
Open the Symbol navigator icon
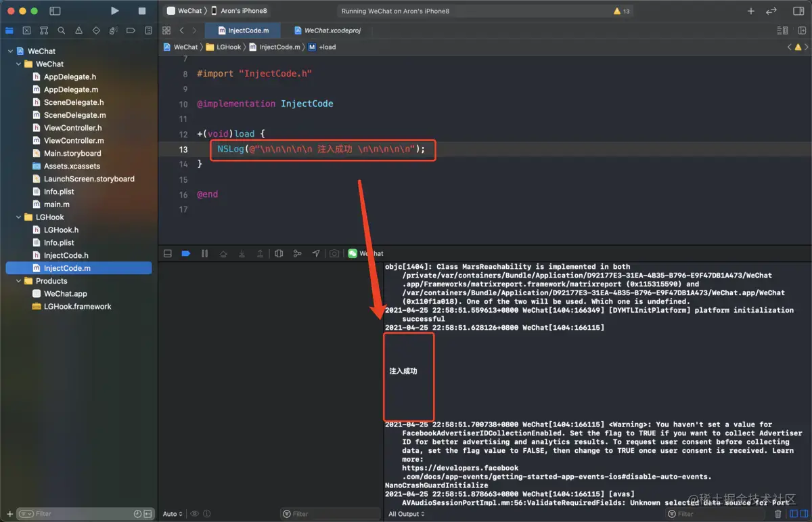44,30
